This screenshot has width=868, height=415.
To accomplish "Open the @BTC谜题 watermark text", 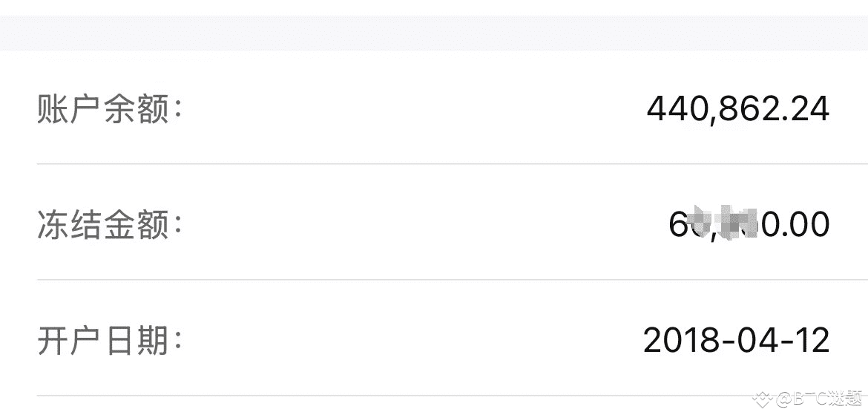I will point(819,399).
